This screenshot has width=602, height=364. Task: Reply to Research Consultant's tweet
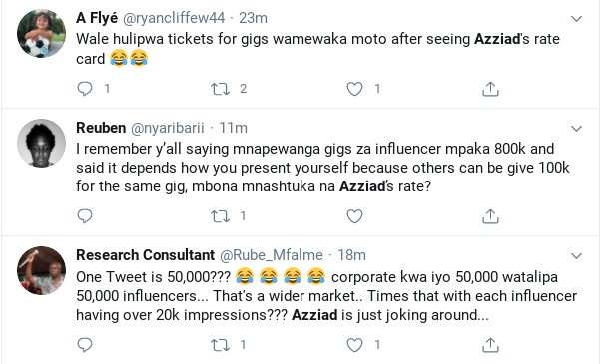click(85, 345)
